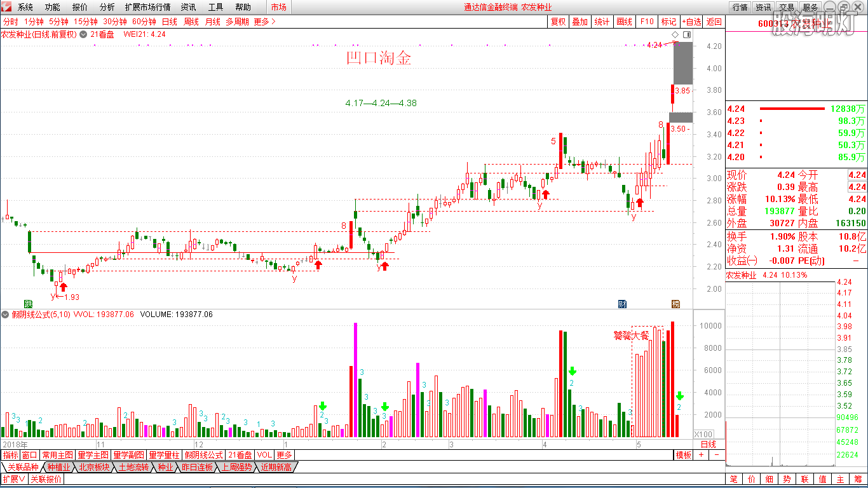Switch to 周线 weekly chart
The image size is (868, 488).
191,22
